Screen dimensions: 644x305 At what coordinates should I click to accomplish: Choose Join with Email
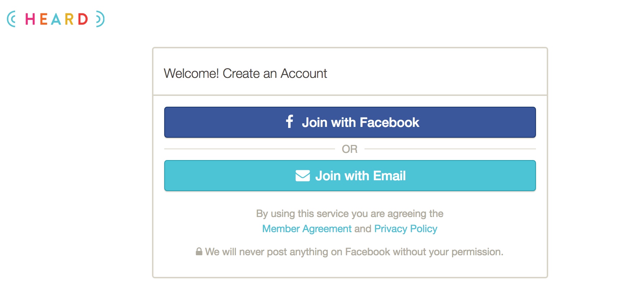pyautogui.click(x=350, y=176)
